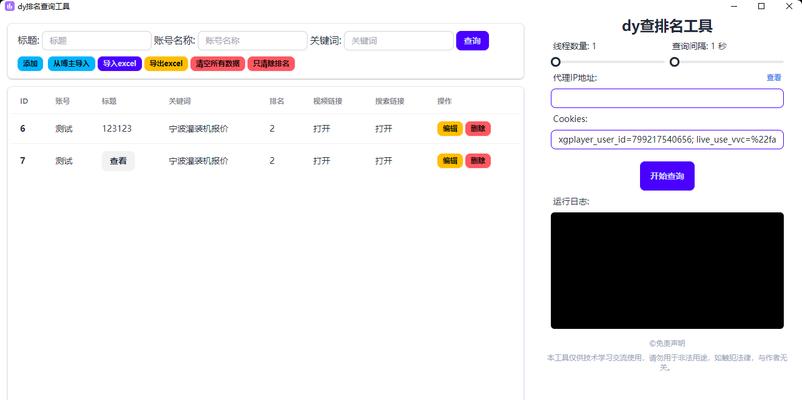
Task: Click the ID column header
Action: (x=24, y=101)
